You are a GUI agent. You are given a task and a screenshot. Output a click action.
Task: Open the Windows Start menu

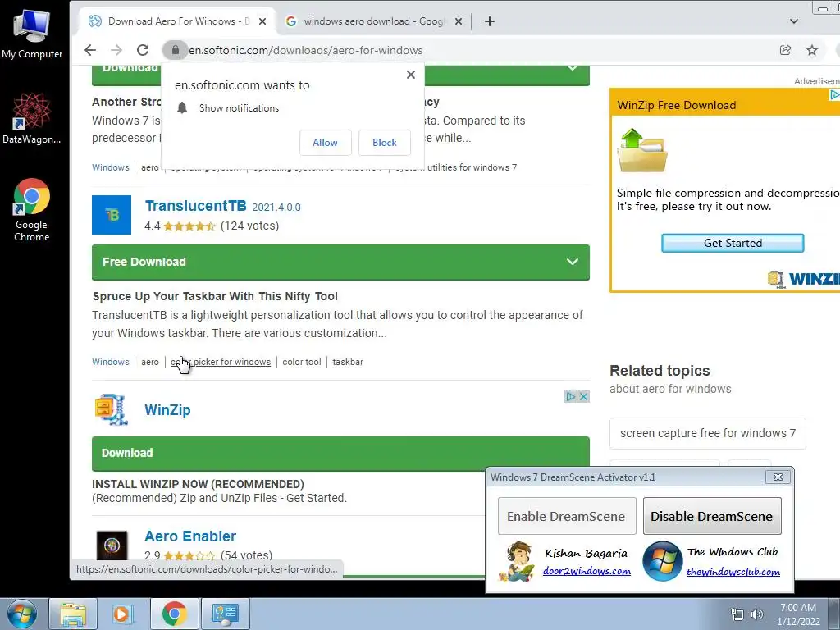click(21, 614)
